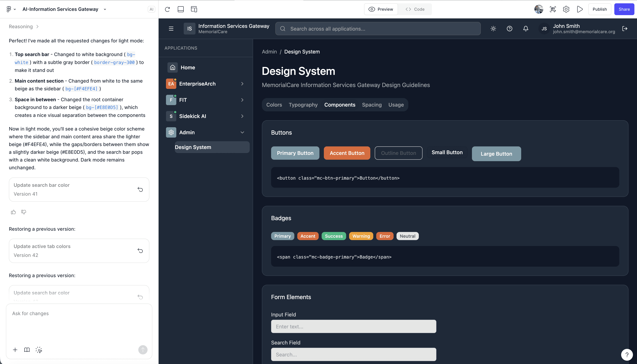Open the Colors tab in Design System
Screen dimensions: 637x364
click(x=274, y=105)
